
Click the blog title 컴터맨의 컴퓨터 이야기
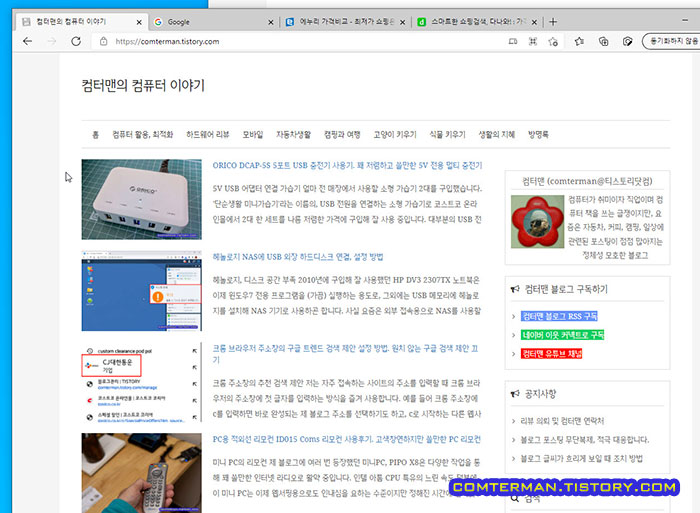(x=143, y=85)
